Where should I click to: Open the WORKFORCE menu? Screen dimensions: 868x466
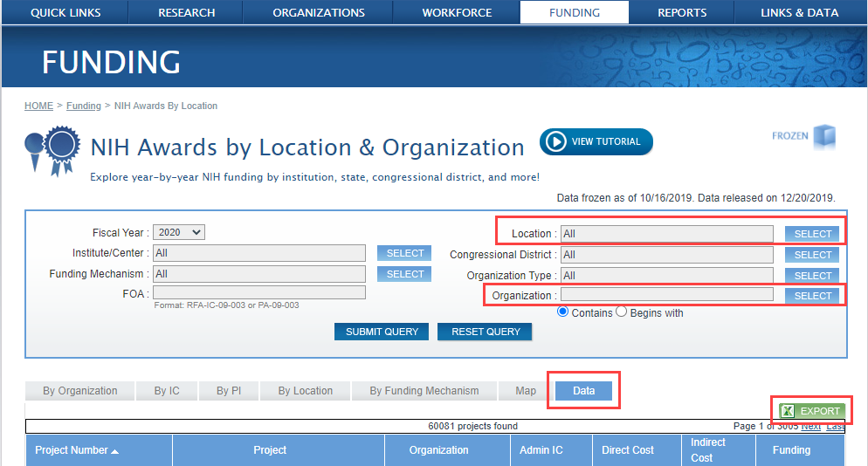457,12
